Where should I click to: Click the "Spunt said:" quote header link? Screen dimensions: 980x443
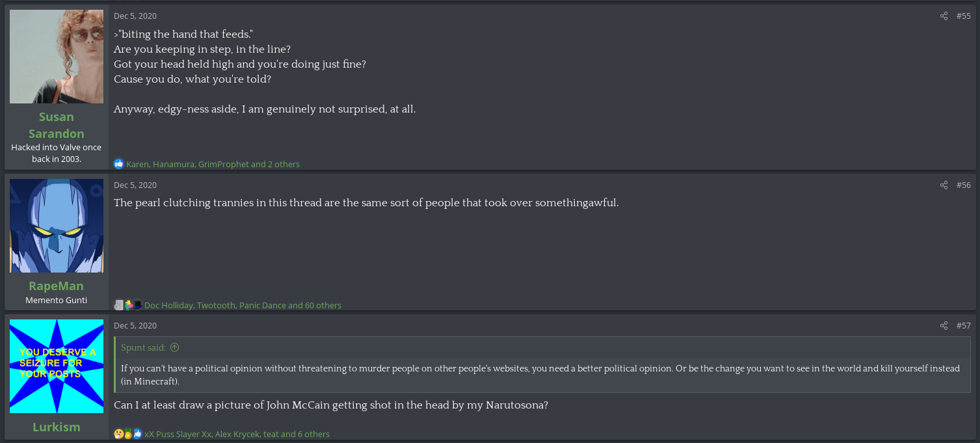point(143,348)
